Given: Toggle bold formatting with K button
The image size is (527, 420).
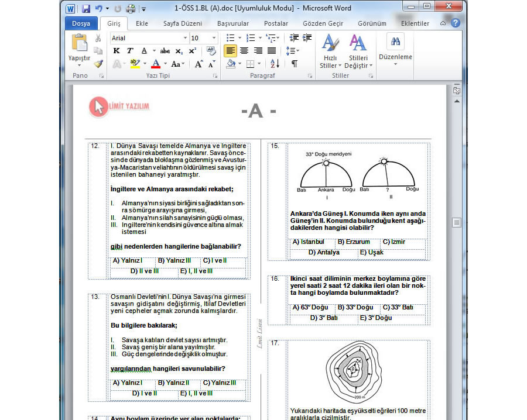Looking at the screenshot, I should point(117,51).
